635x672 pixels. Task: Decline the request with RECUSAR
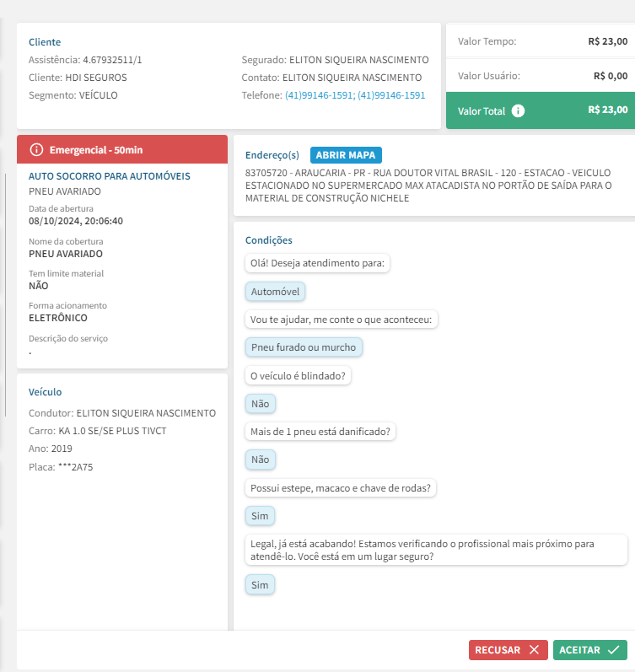click(508, 650)
